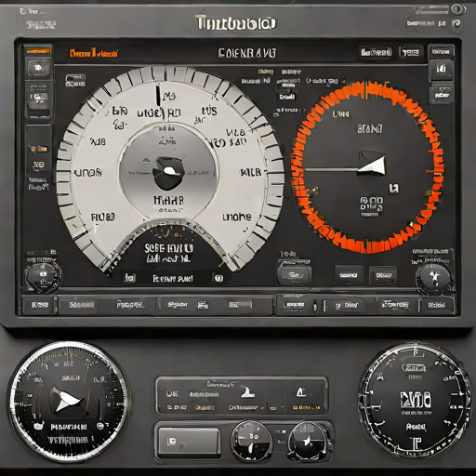
Task: Click the small swirl icon beside the top-right bezel label
Action: click(x=456, y=23)
